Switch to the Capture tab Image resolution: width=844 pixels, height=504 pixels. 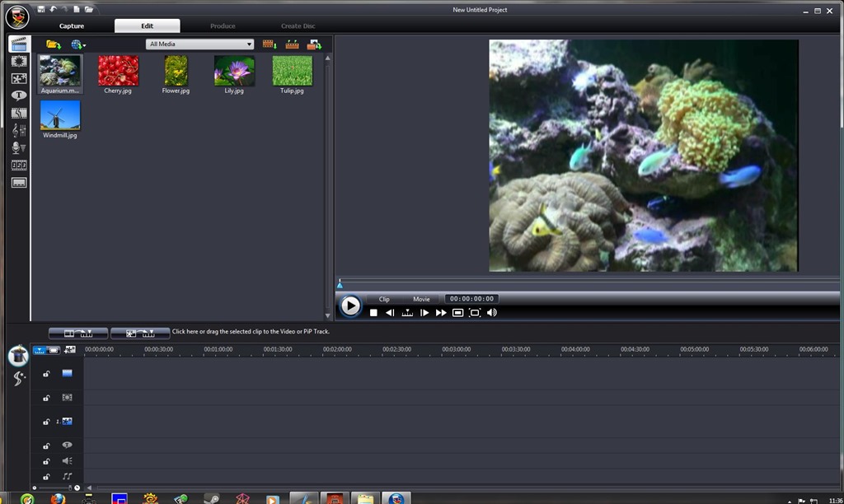pyautogui.click(x=72, y=26)
